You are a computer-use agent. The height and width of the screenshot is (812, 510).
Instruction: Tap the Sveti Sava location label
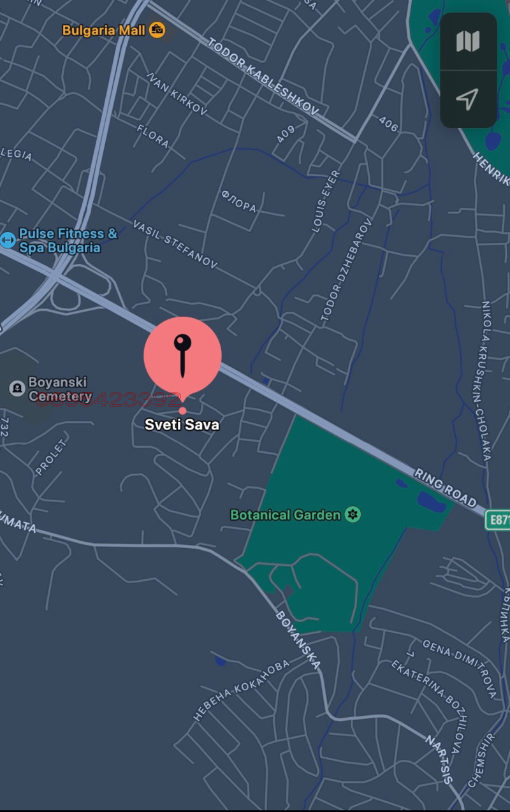(182, 424)
